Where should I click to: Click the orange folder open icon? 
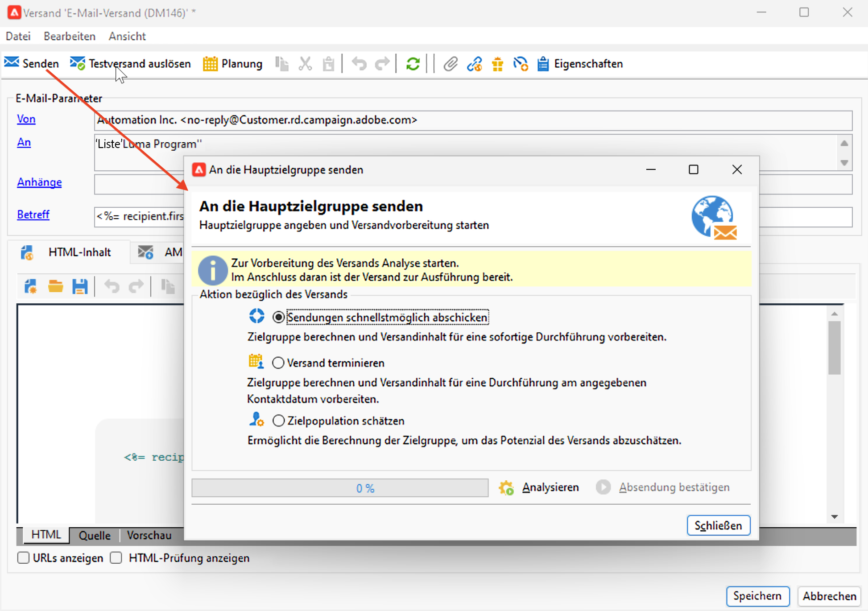56,286
